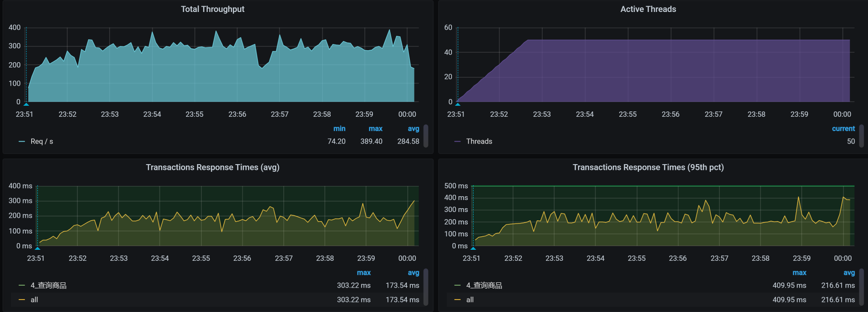Click annotation marker on Total Throughput chart
This screenshot has height=312, width=868.
coord(26,104)
